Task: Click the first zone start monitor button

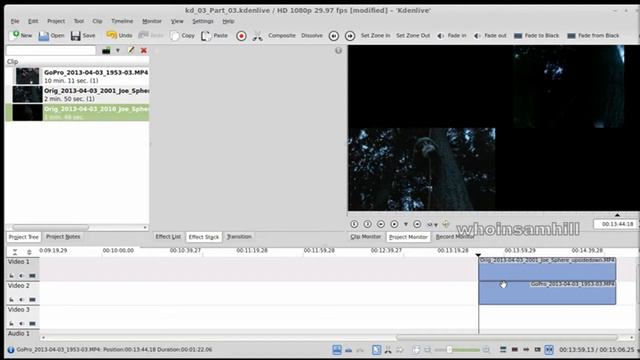Action: point(354,224)
